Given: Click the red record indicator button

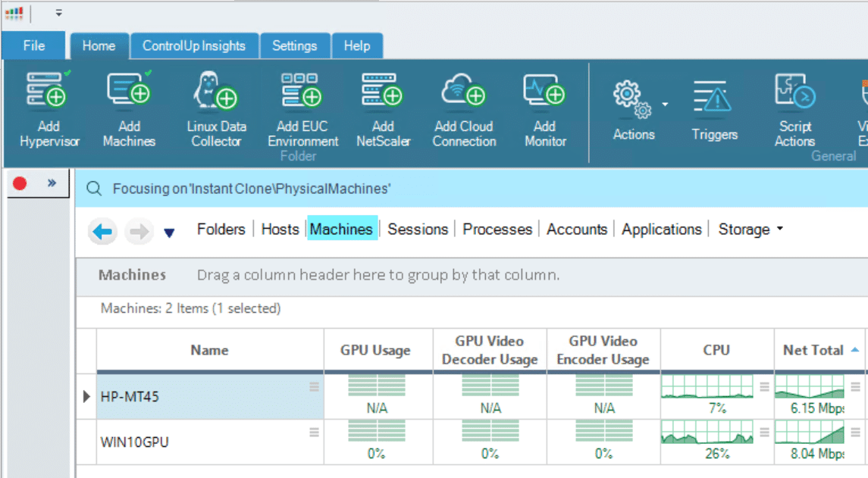Looking at the screenshot, I should pyautogui.click(x=20, y=183).
